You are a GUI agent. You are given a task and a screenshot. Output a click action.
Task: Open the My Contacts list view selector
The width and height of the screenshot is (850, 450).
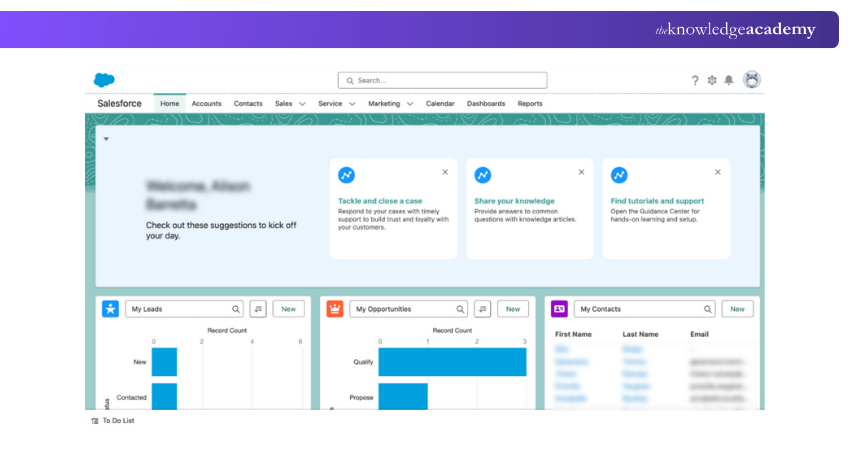[645, 309]
